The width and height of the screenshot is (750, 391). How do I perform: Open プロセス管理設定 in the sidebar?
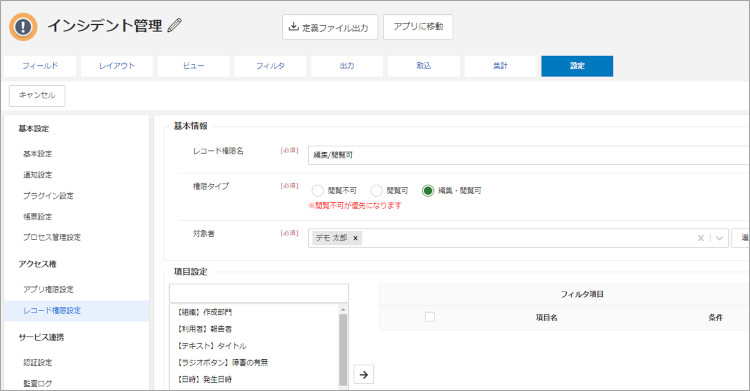click(52, 237)
